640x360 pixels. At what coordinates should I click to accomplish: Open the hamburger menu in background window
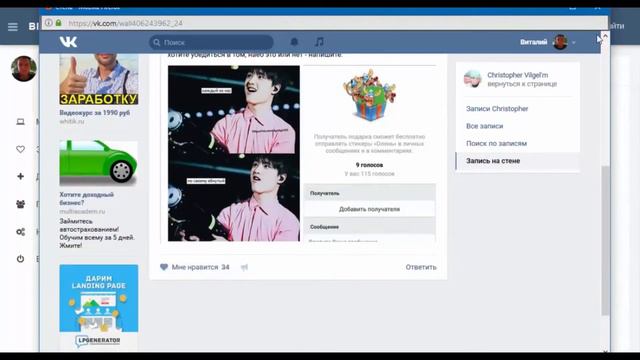tap(13, 27)
